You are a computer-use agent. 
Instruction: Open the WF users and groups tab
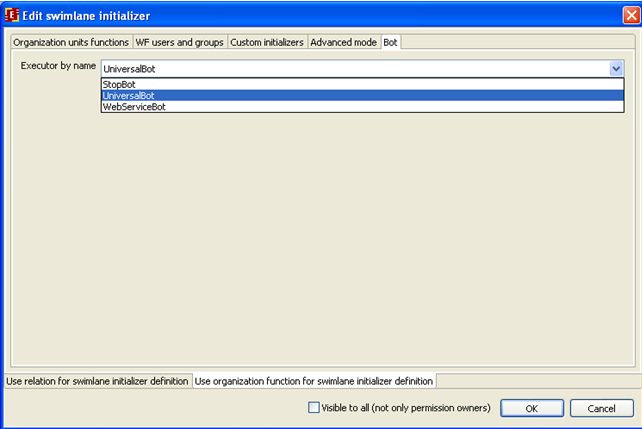pos(179,43)
